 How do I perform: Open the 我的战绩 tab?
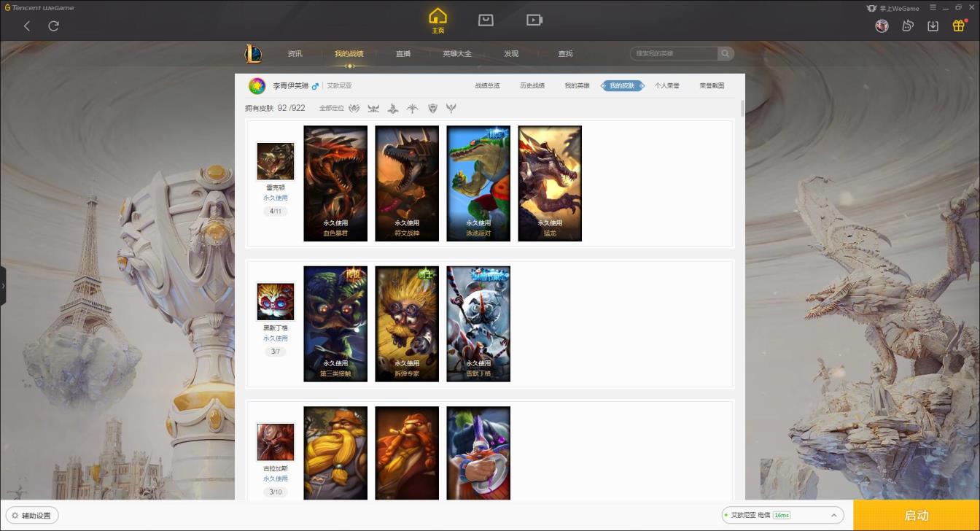click(349, 54)
